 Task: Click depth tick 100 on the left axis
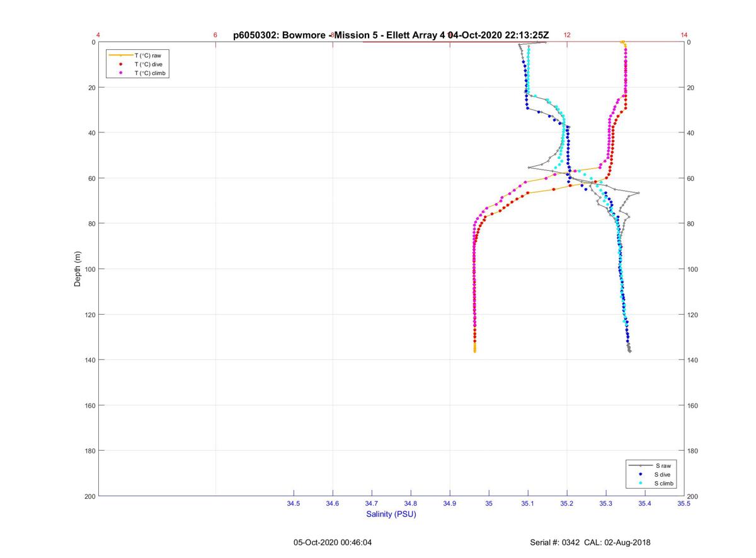pyautogui.click(x=89, y=269)
